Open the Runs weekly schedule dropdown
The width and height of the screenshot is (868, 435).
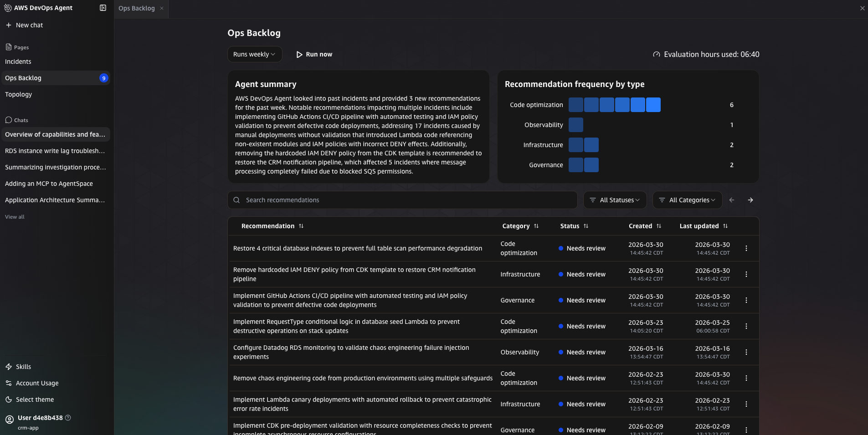click(x=254, y=54)
